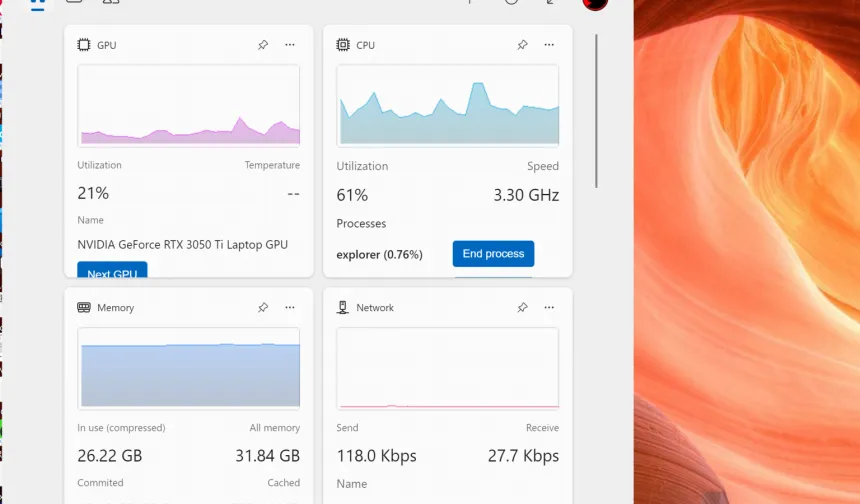
Task: Click the 3.30 GHz speed value
Action: 526,195
